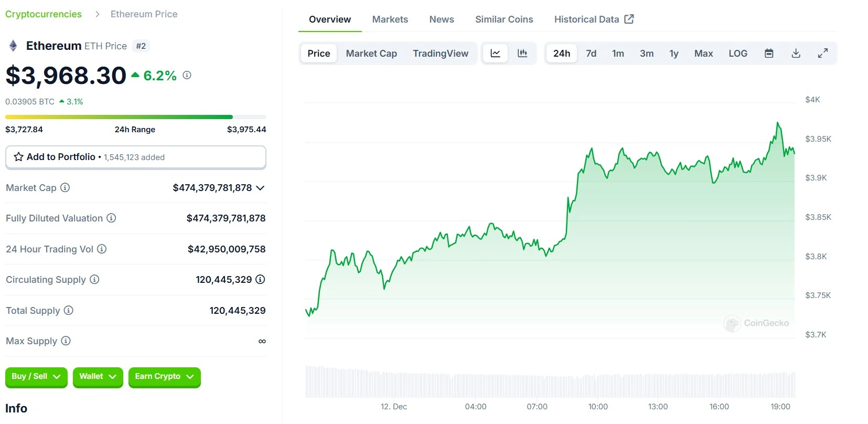Switch to the Markets tab

point(390,19)
